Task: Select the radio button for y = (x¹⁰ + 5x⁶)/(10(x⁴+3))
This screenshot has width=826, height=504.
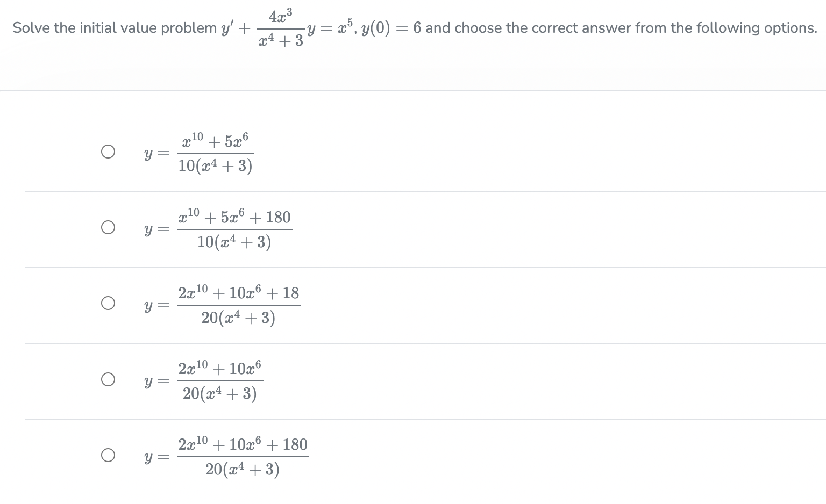Action: pyautogui.click(x=108, y=152)
